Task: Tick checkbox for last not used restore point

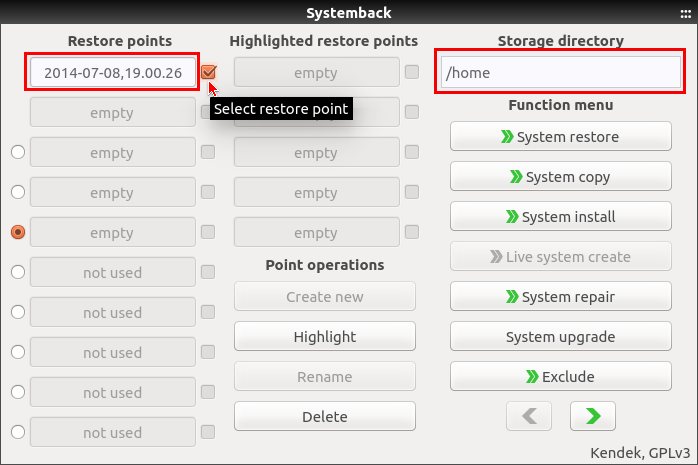Action: pyautogui.click(x=208, y=432)
